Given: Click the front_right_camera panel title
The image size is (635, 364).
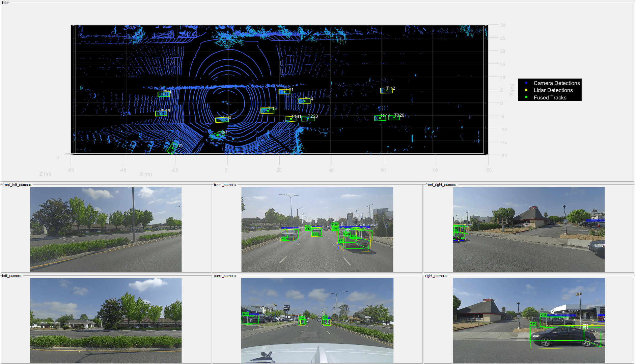Looking at the screenshot, I should [x=441, y=185].
